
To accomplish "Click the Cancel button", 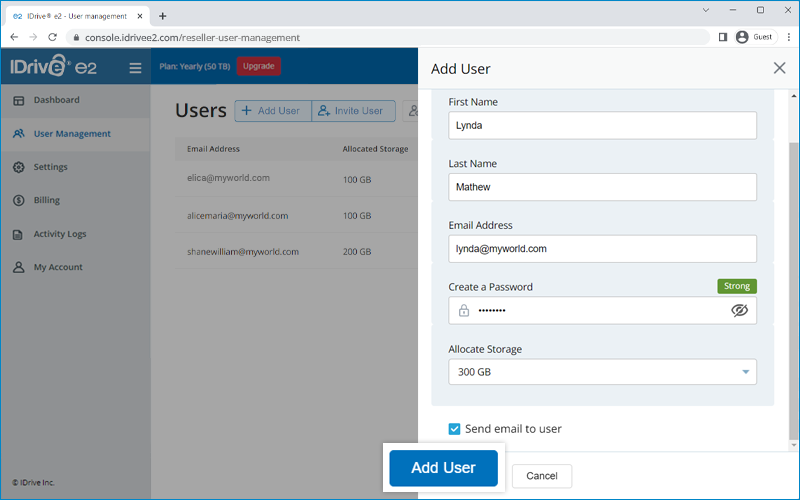I will pyautogui.click(x=541, y=476).
